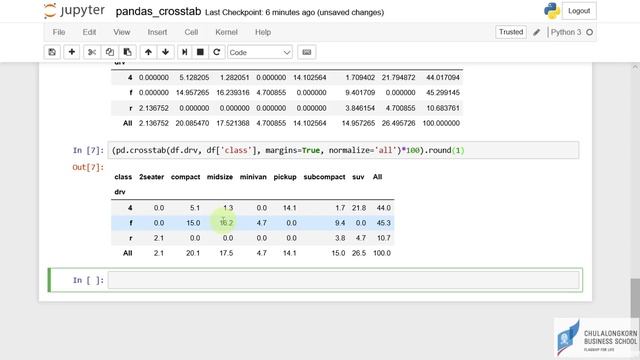
Task: Open the Kernel menu
Action: [226, 32]
